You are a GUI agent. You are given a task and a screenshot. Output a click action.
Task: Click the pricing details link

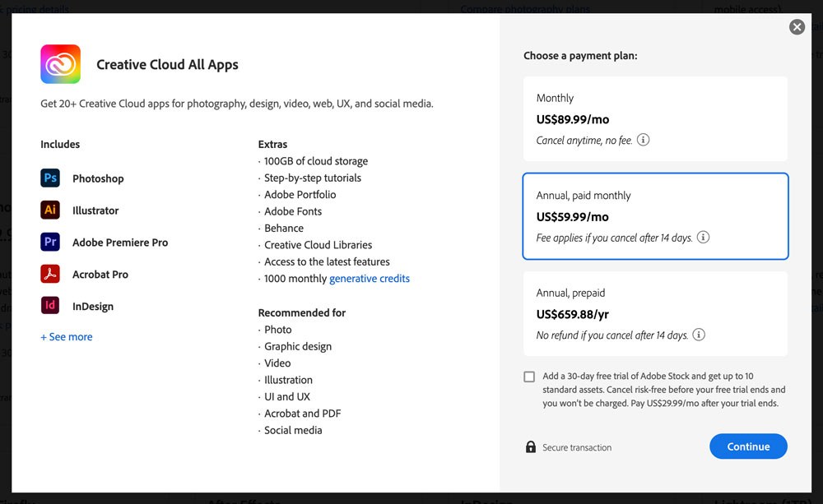pos(31,8)
